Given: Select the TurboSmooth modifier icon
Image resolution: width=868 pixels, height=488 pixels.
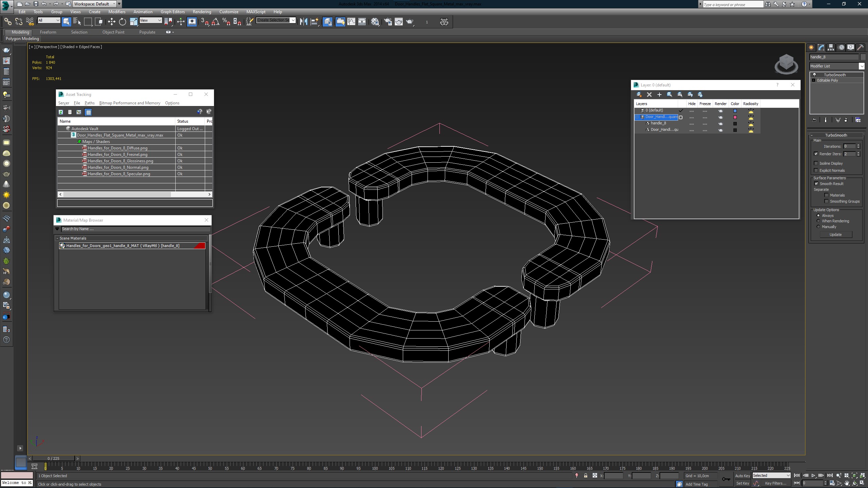Looking at the screenshot, I should (x=814, y=75).
